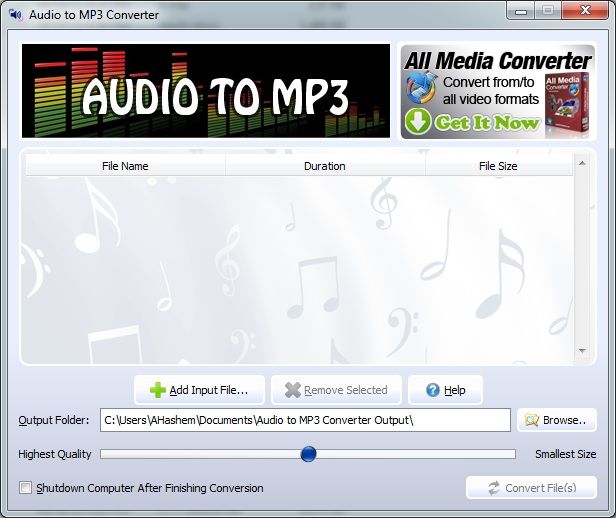616x518 pixels.
Task: Click the Get It Now link
Action: pyautogui.click(x=487, y=123)
